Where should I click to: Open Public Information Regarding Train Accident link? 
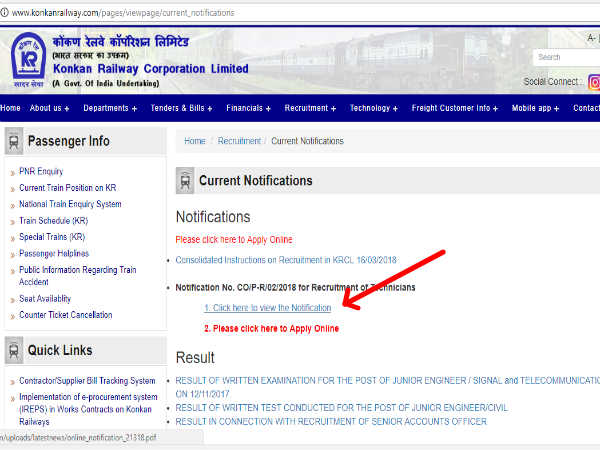click(x=78, y=276)
